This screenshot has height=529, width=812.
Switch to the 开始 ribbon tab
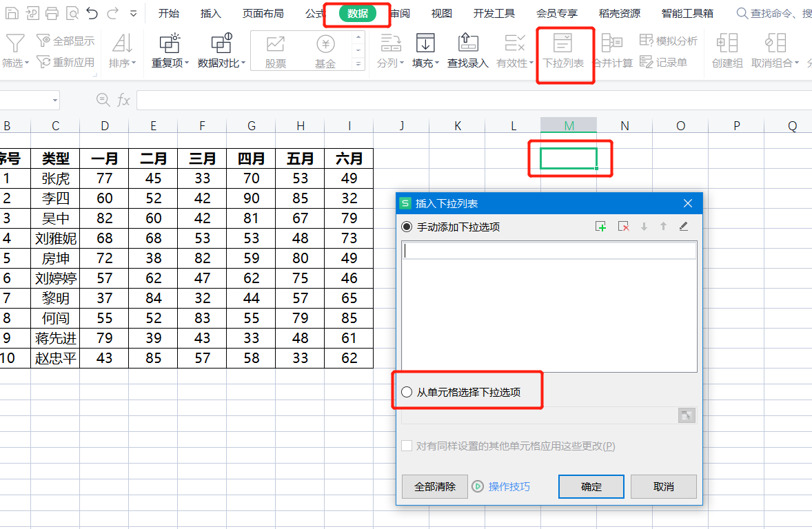169,14
